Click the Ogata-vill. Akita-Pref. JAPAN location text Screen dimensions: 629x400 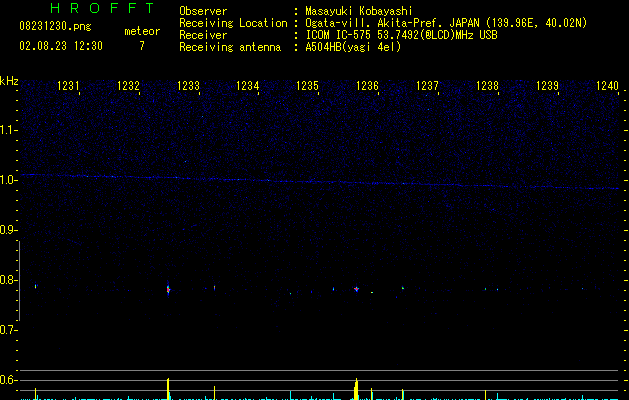446,23
